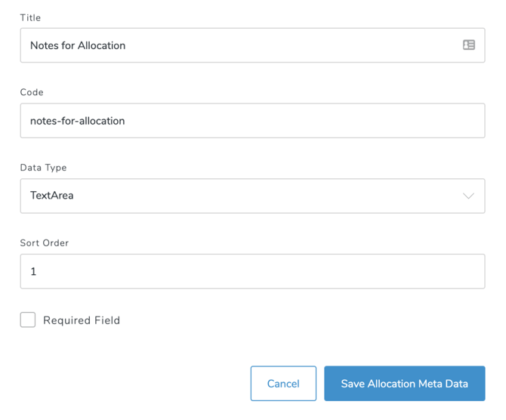This screenshot has width=506, height=420.
Task: Click the "Data Type" field label
Action: pos(43,168)
